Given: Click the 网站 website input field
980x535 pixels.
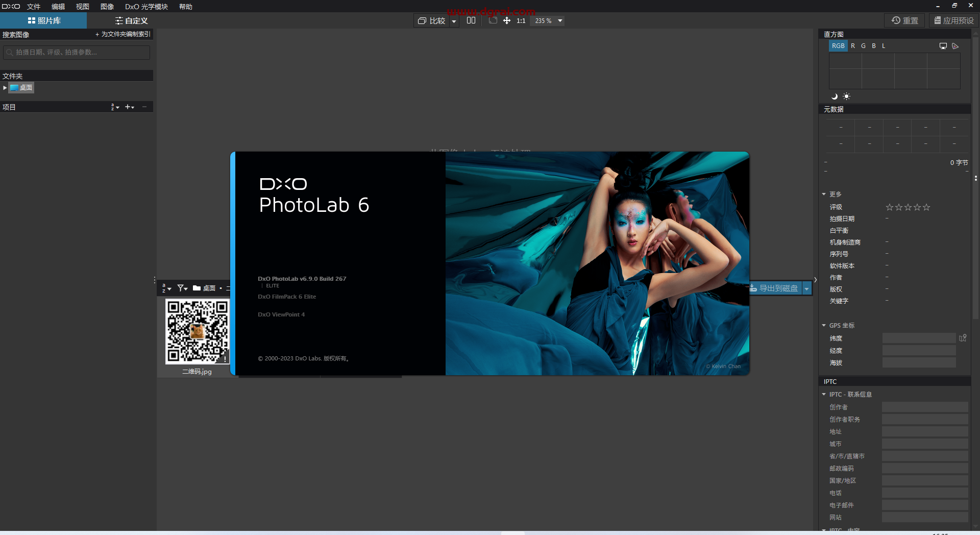Looking at the screenshot, I should click(x=925, y=517).
